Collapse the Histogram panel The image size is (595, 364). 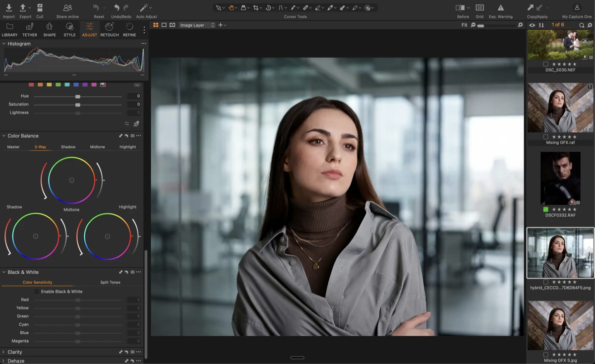(x=5, y=44)
